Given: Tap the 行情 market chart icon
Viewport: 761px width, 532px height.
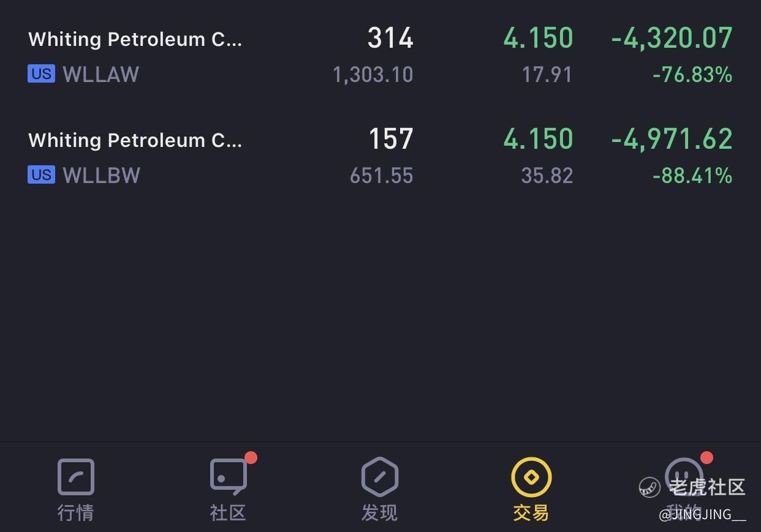Looking at the screenshot, I should (75, 477).
